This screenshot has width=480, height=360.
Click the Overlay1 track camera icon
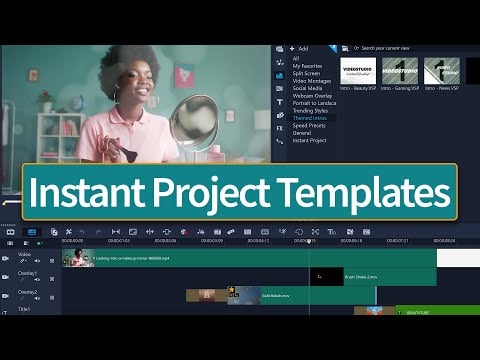[6, 277]
